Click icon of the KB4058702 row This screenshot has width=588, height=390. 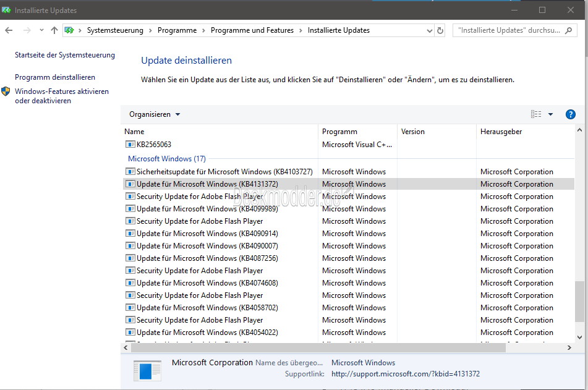(130, 308)
